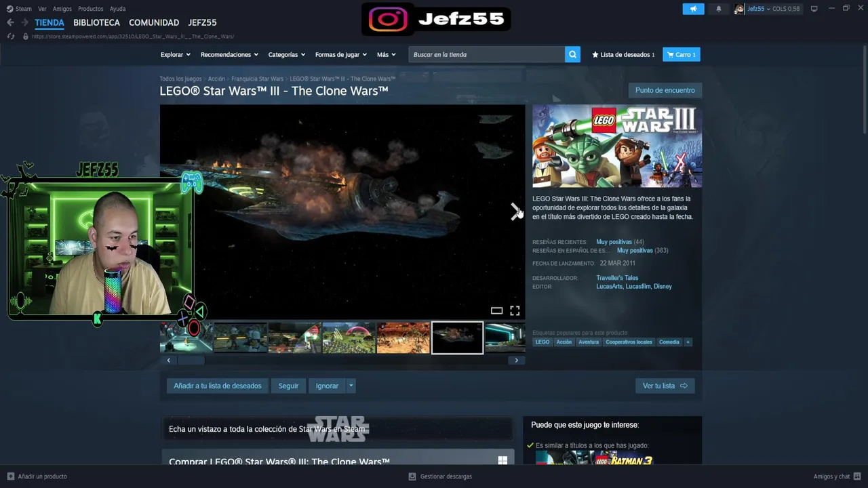Open the Ayuda menu
This screenshot has height=488, width=868.
(x=117, y=9)
